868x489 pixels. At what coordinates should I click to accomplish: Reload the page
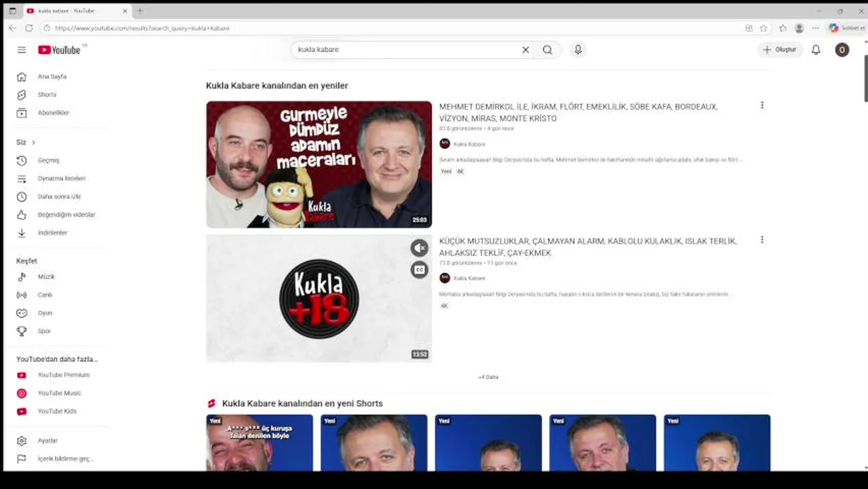[29, 29]
